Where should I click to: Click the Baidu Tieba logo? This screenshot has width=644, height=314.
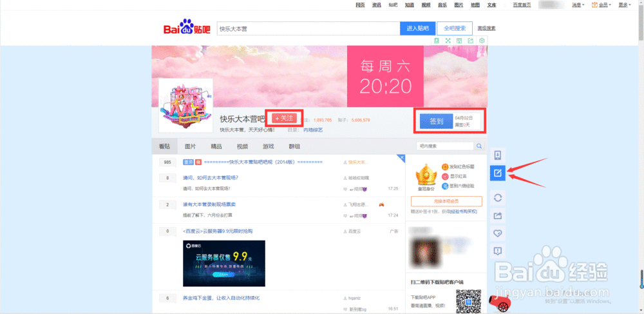187,28
